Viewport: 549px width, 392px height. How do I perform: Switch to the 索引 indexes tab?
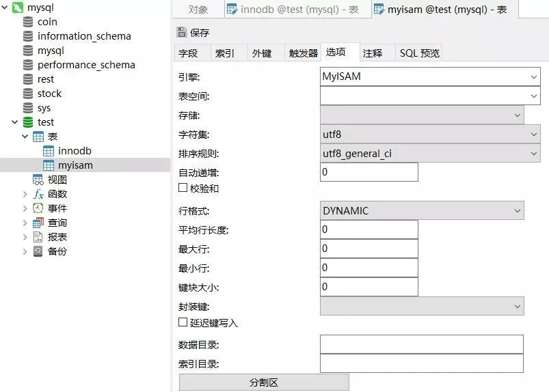[229, 53]
